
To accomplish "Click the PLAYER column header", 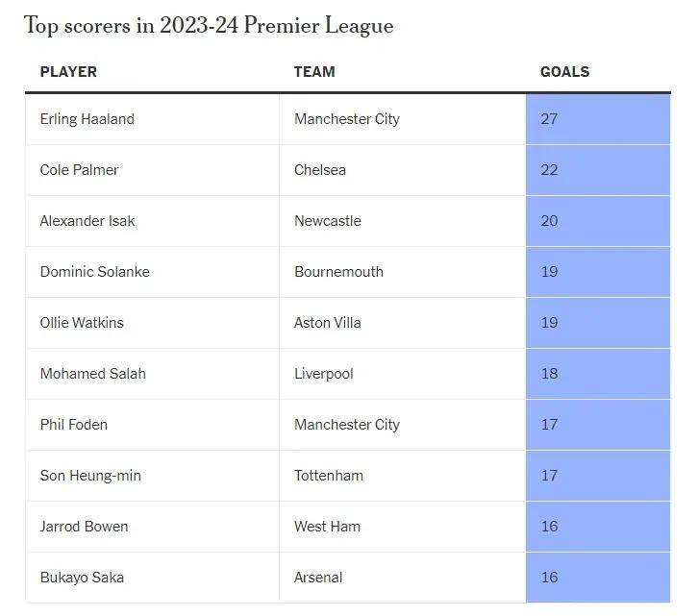I will coord(68,72).
